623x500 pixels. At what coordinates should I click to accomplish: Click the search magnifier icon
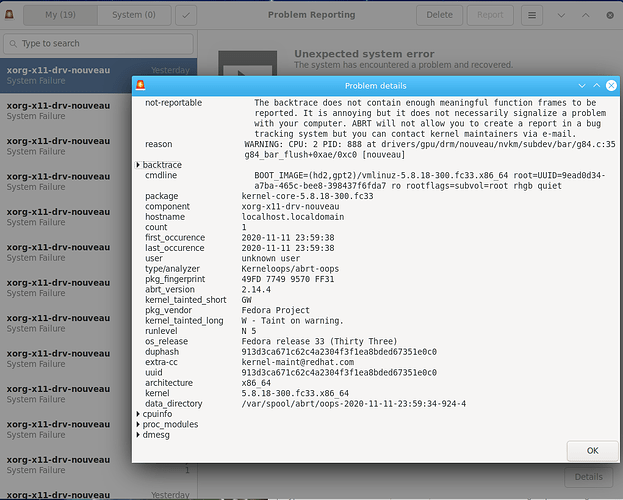(x=13, y=44)
